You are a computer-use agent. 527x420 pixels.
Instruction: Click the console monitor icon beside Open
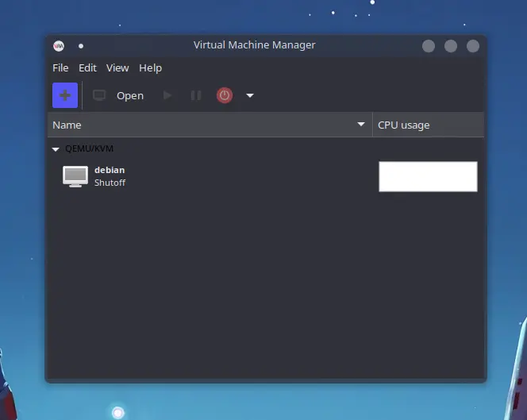tap(99, 95)
